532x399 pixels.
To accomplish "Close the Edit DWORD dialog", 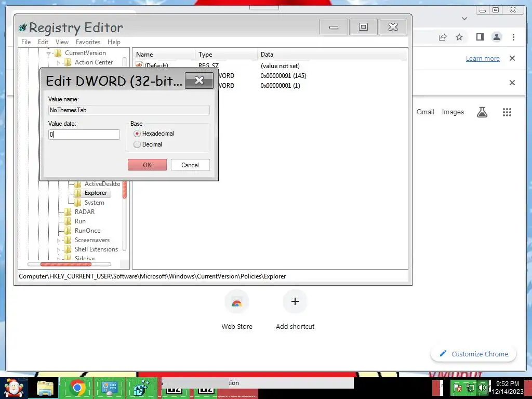I will (x=199, y=81).
